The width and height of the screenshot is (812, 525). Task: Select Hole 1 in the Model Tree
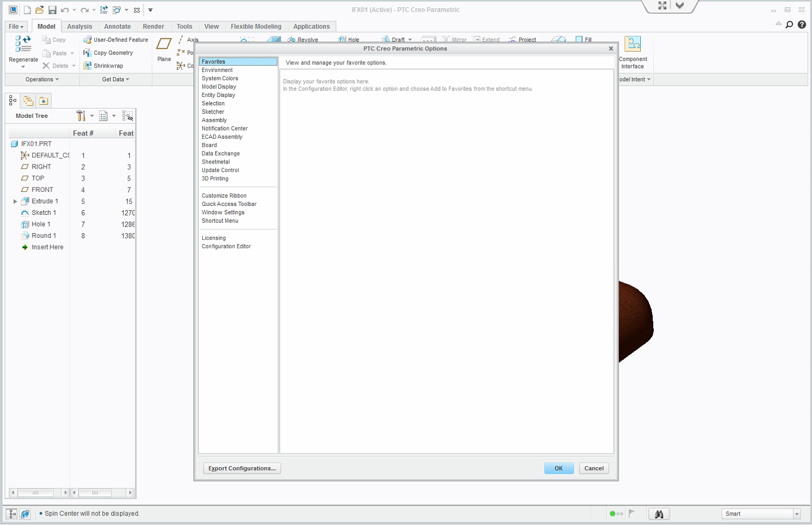click(41, 224)
